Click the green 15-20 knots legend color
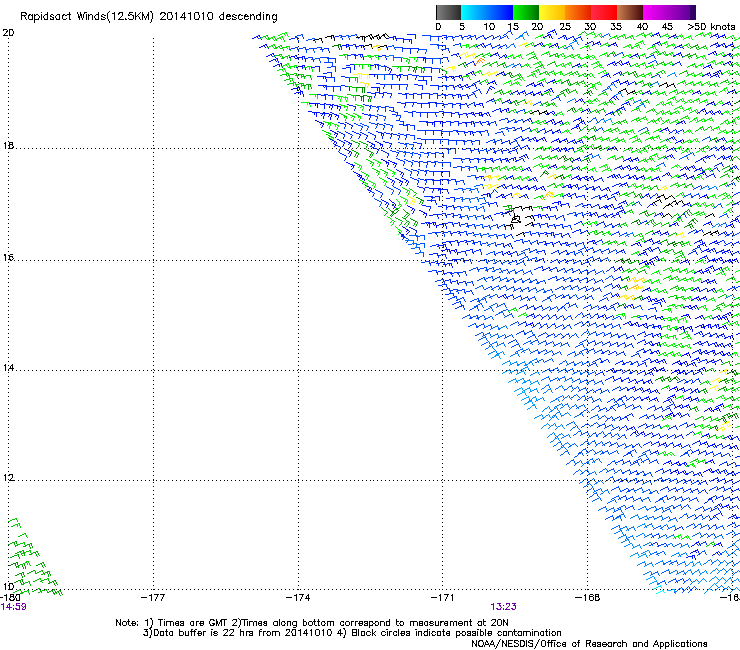The image size is (740, 650). point(526,12)
